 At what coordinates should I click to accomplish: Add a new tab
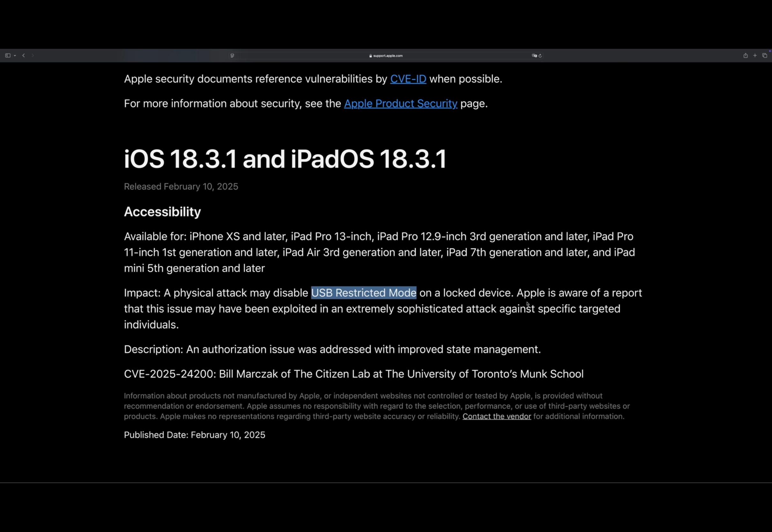pos(755,56)
